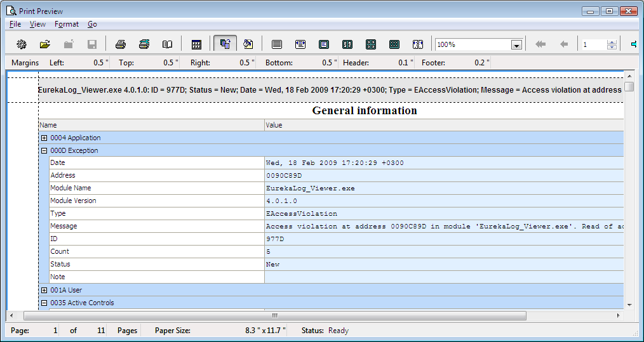Click the 'General information' title

point(365,110)
